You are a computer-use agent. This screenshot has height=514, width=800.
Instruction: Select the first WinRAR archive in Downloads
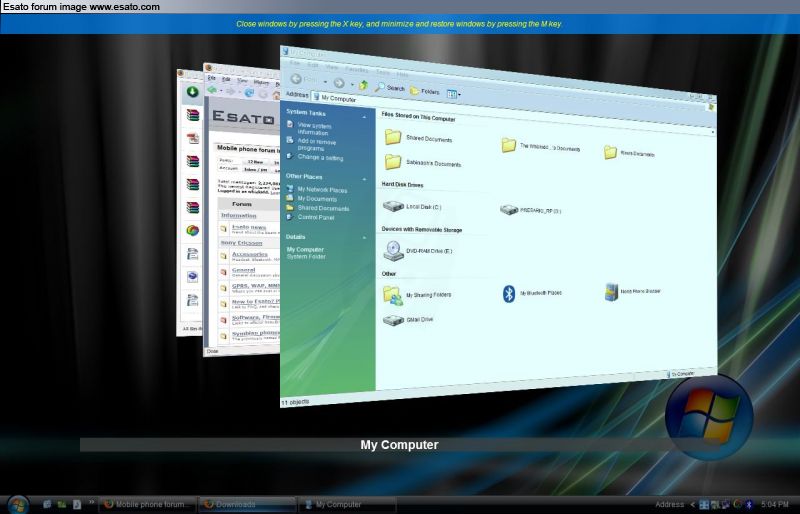(192, 115)
